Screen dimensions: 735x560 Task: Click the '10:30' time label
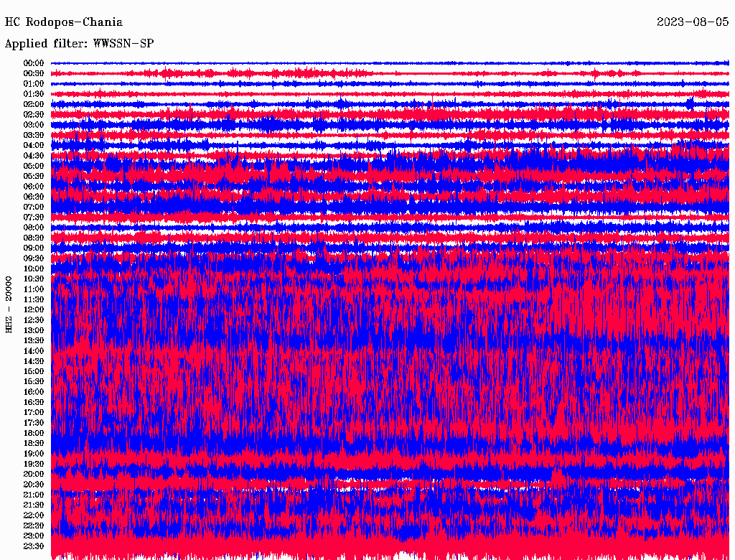[34, 279]
